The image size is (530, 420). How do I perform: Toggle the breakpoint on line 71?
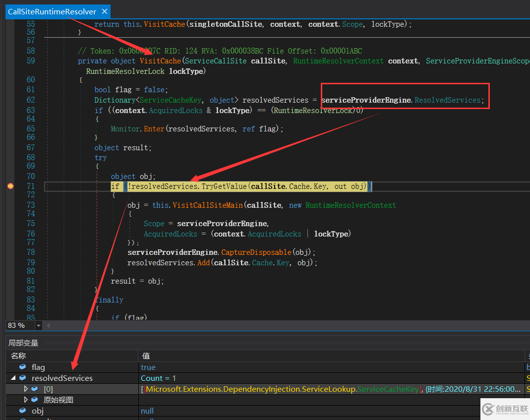[10, 186]
